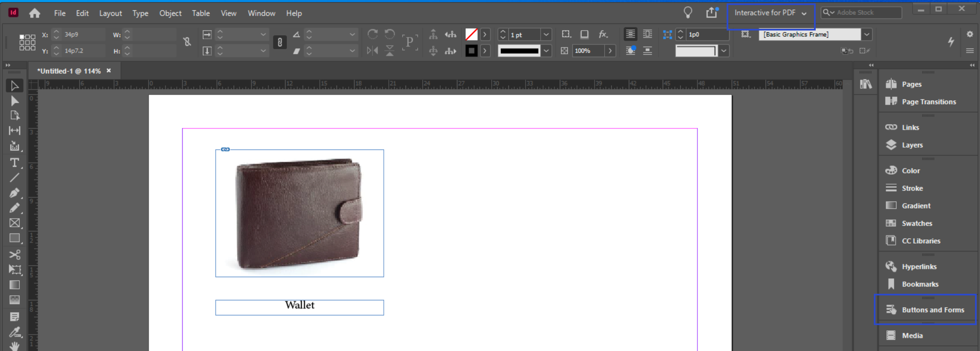Open the File menu
Viewport: 980px width, 351px height.
coord(60,13)
